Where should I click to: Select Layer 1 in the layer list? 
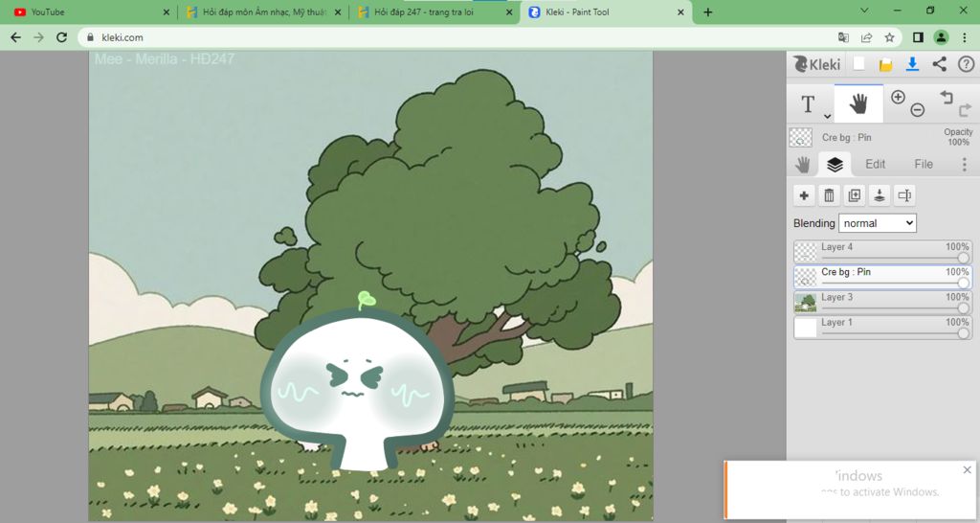(x=882, y=328)
